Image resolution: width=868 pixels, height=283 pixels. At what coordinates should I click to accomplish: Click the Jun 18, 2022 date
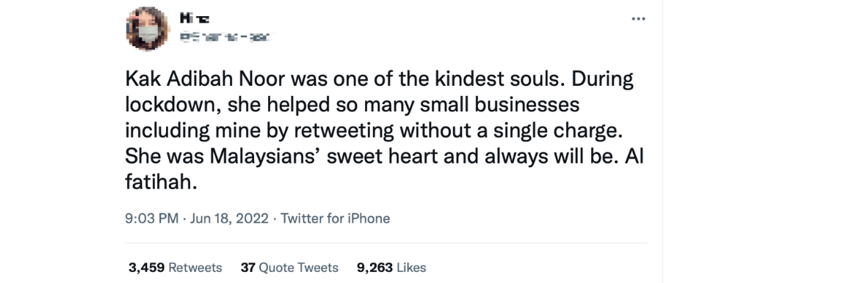[229, 218]
